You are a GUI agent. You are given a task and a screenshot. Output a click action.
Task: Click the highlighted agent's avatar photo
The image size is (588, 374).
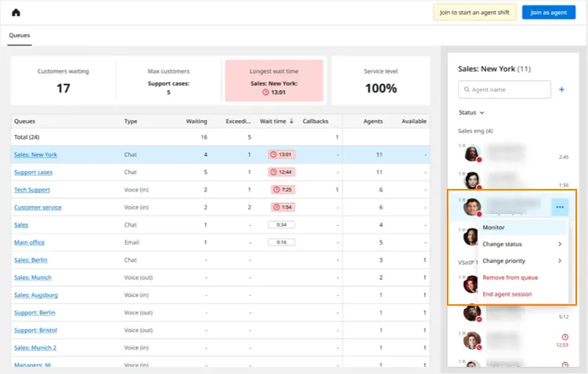click(472, 207)
